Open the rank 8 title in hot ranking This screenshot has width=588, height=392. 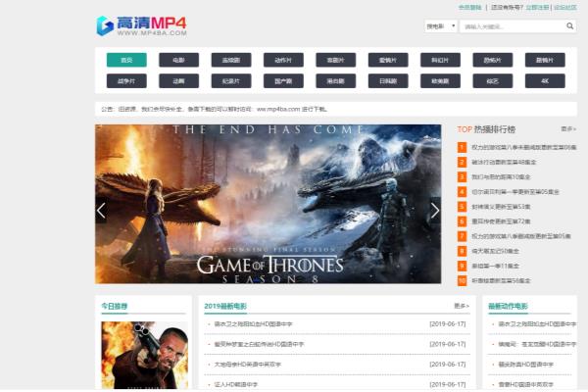coord(495,251)
